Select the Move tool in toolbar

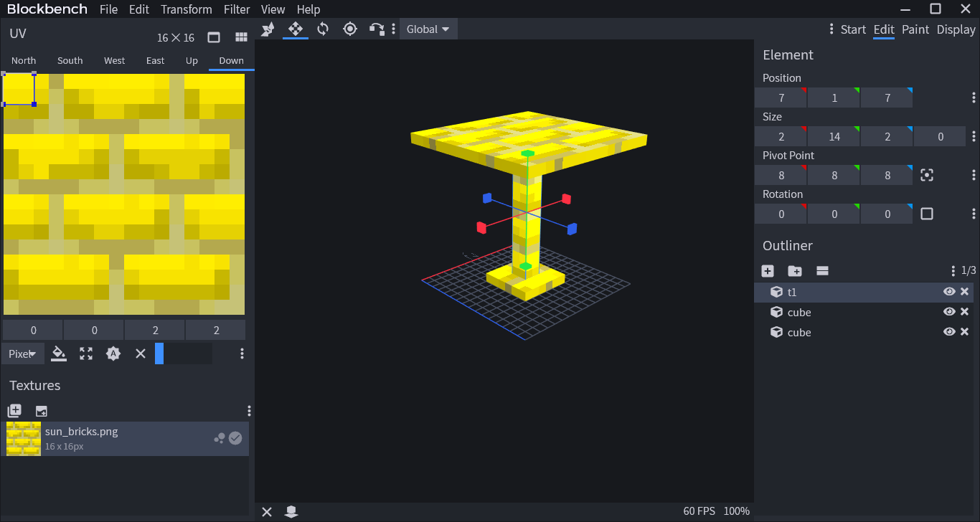(x=295, y=29)
